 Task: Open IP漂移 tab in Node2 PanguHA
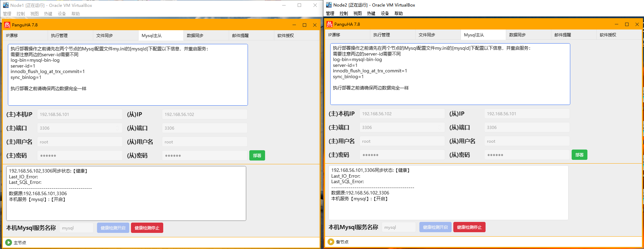347,35
